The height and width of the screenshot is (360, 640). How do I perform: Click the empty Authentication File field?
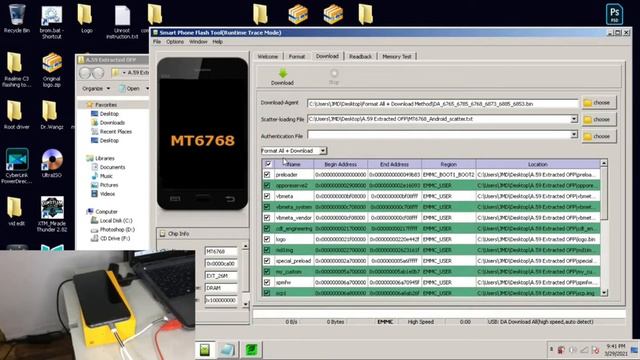click(x=439, y=135)
